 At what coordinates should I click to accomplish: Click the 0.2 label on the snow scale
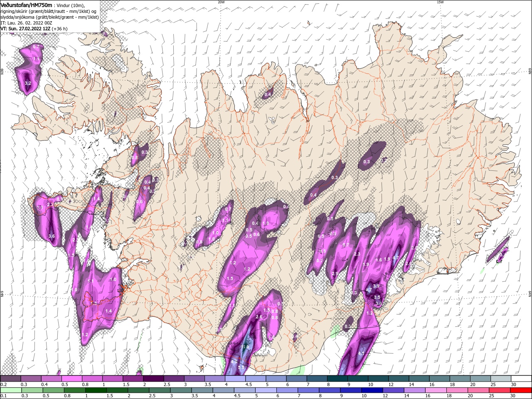[3, 384]
